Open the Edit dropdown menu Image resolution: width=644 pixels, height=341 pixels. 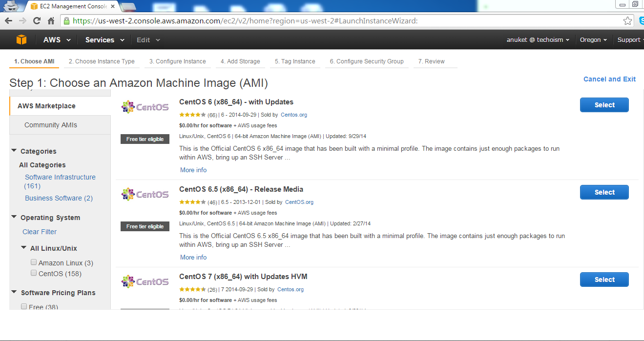tap(148, 40)
